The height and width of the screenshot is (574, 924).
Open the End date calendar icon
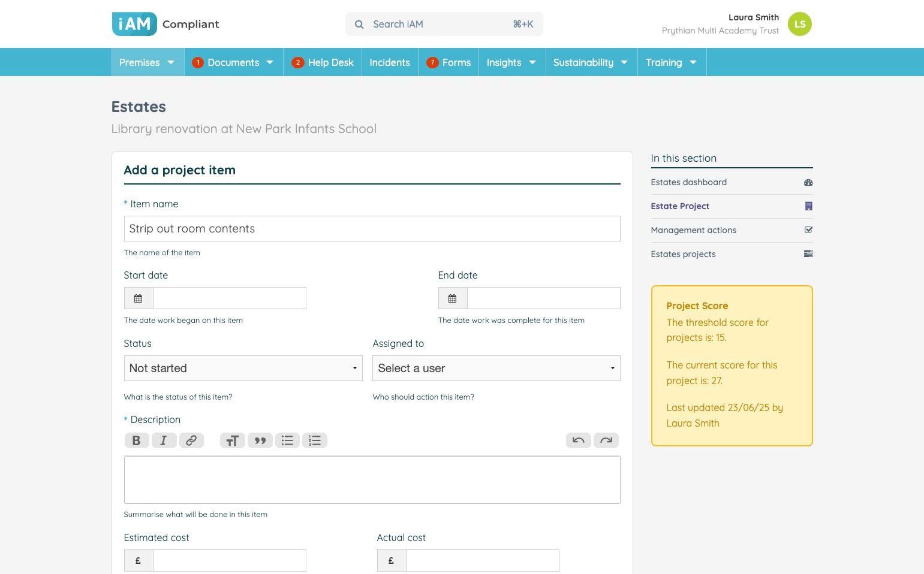[x=453, y=298]
